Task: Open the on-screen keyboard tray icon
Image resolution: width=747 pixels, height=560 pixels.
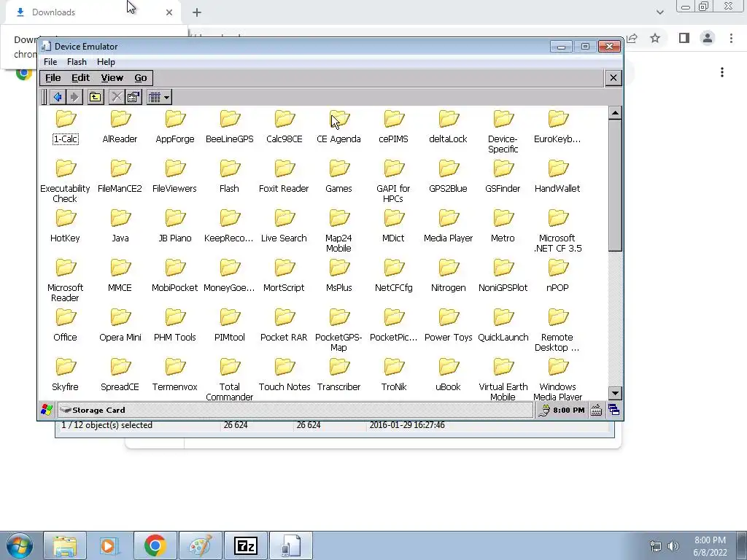Action: pos(596,410)
